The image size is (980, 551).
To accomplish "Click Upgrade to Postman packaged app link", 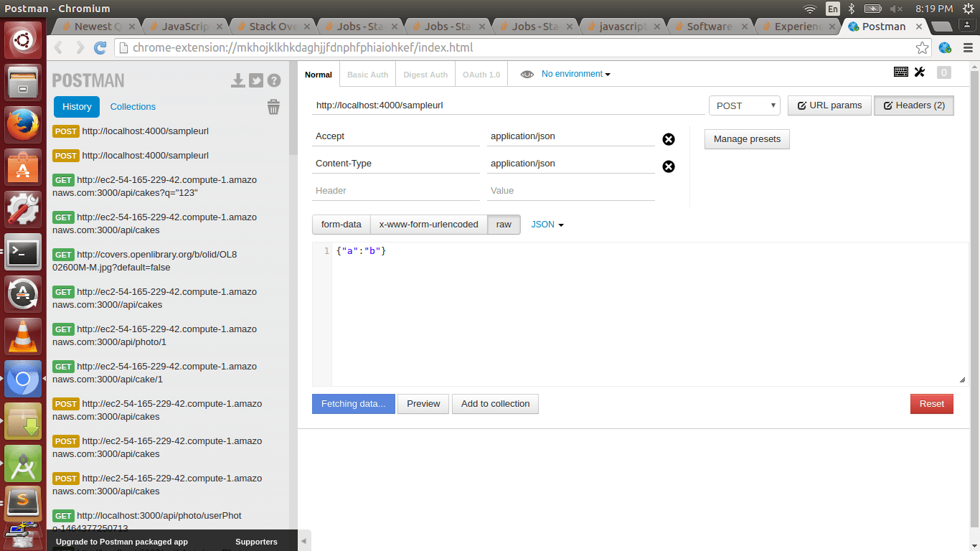I will (122, 542).
